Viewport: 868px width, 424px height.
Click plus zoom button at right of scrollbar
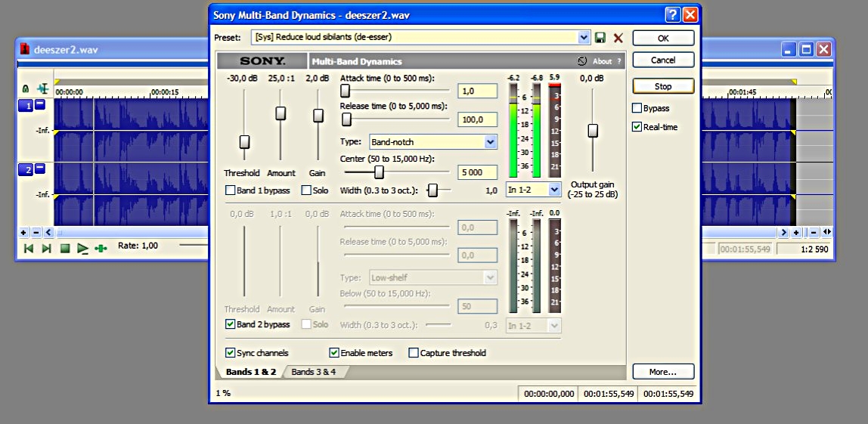796,233
